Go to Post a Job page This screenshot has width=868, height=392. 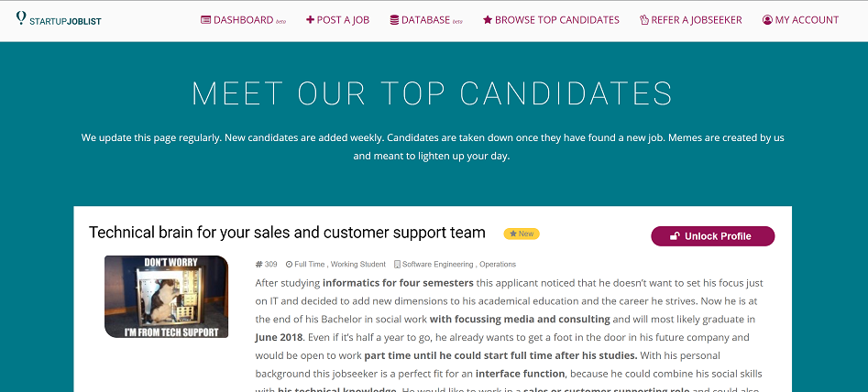tap(343, 20)
